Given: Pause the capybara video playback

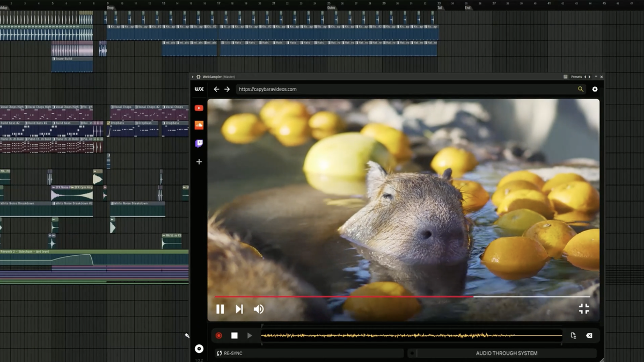Looking at the screenshot, I should [x=221, y=309].
